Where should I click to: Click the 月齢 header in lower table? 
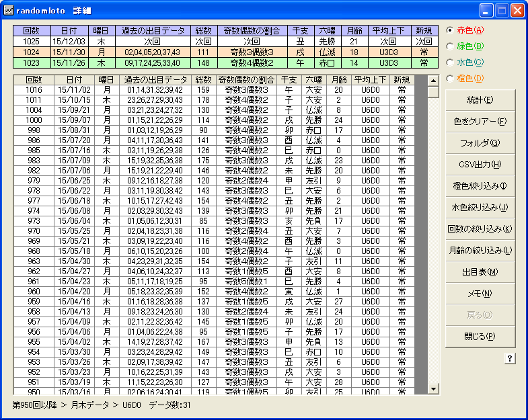pos(339,80)
